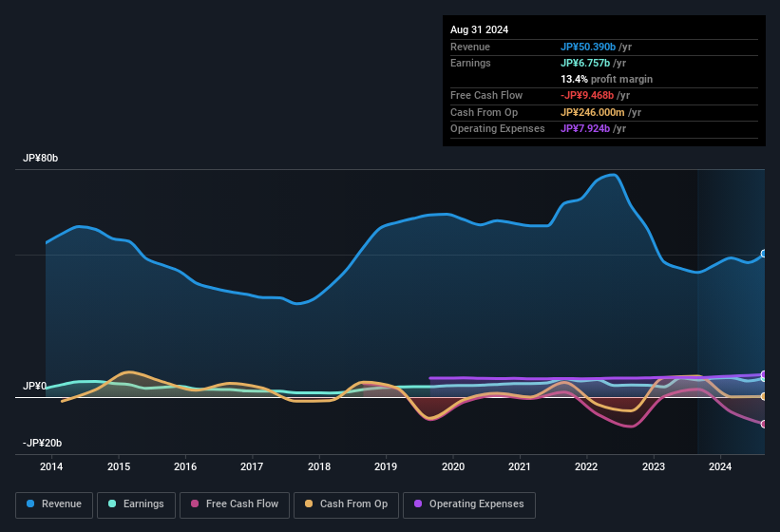This screenshot has width=780, height=532.
Task: Toggle the Operating Expenses series label
Action: point(476,504)
